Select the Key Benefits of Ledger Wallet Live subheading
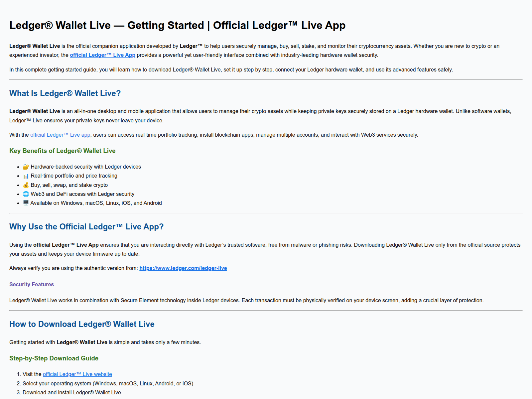The height and width of the screenshot is (399, 532). [x=62, y=151]
